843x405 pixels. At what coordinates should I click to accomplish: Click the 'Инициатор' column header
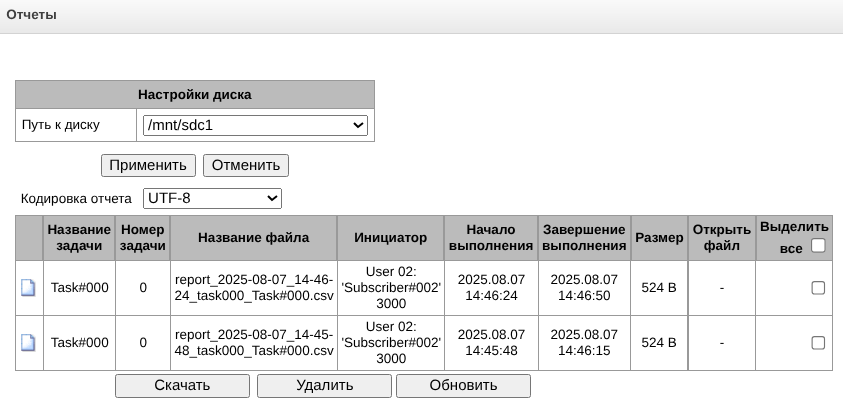390,238
